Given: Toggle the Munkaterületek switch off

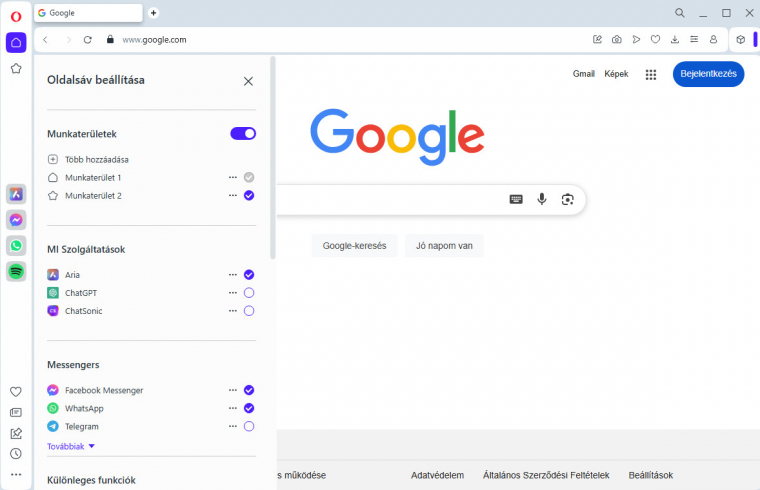Looking at the screenshot, I should 243,134.
